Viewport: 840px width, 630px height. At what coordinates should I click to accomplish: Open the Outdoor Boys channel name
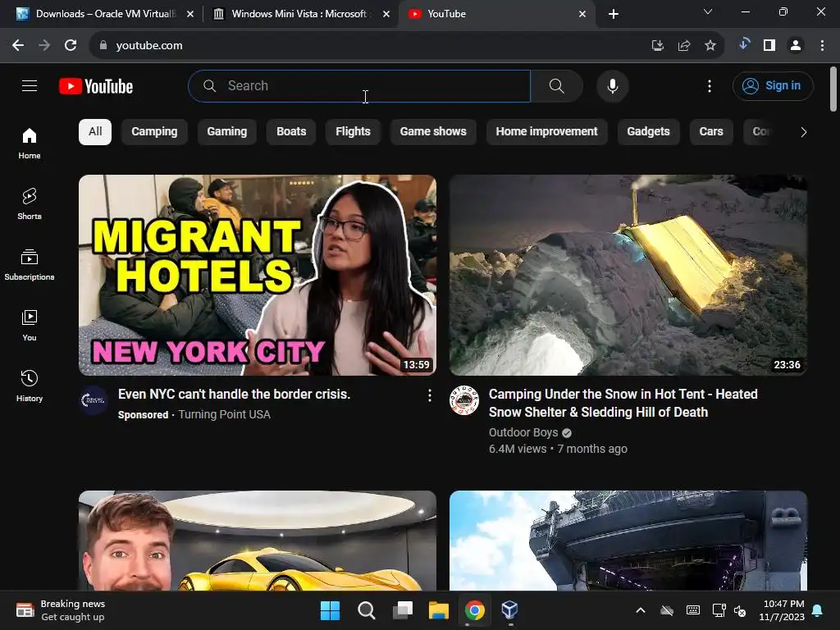tap(523, 432)
